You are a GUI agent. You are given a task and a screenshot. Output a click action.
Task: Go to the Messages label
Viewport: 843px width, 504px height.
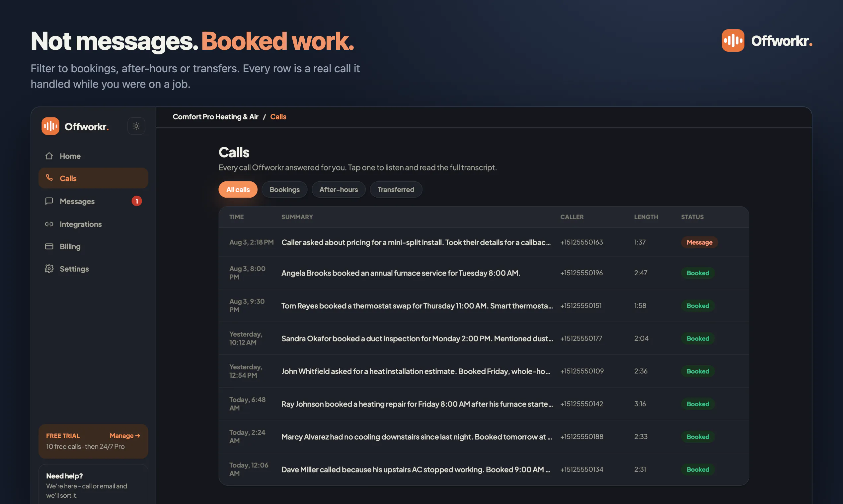tap(77, 201)
